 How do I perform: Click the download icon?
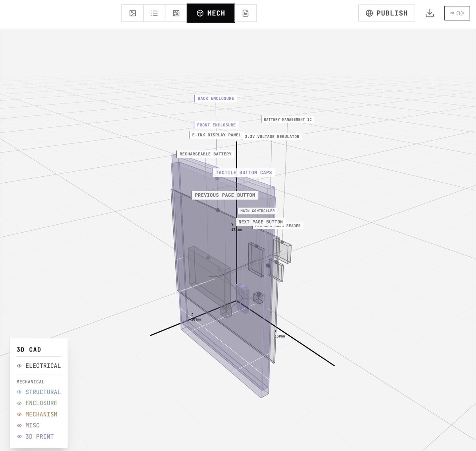pos(430,13)
